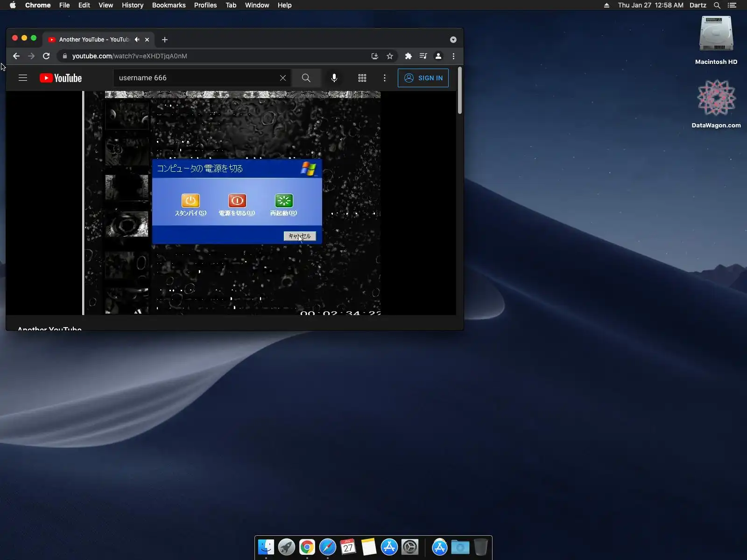This screenshot has width=747, height=560.
Task: Go back with Chrome's back arrow
Action: (x=16, y=56)
